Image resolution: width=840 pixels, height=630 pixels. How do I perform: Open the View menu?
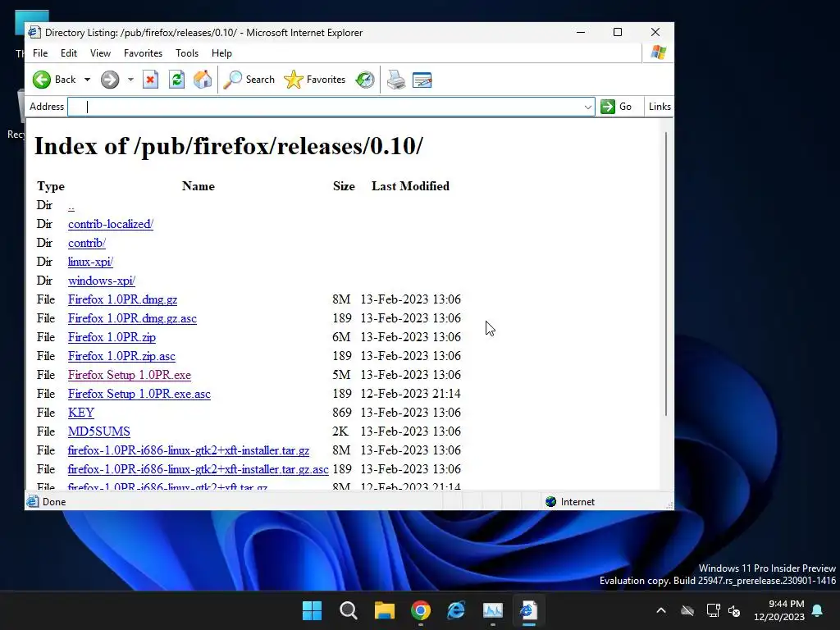pyautogui.click(x=100, y=53)
